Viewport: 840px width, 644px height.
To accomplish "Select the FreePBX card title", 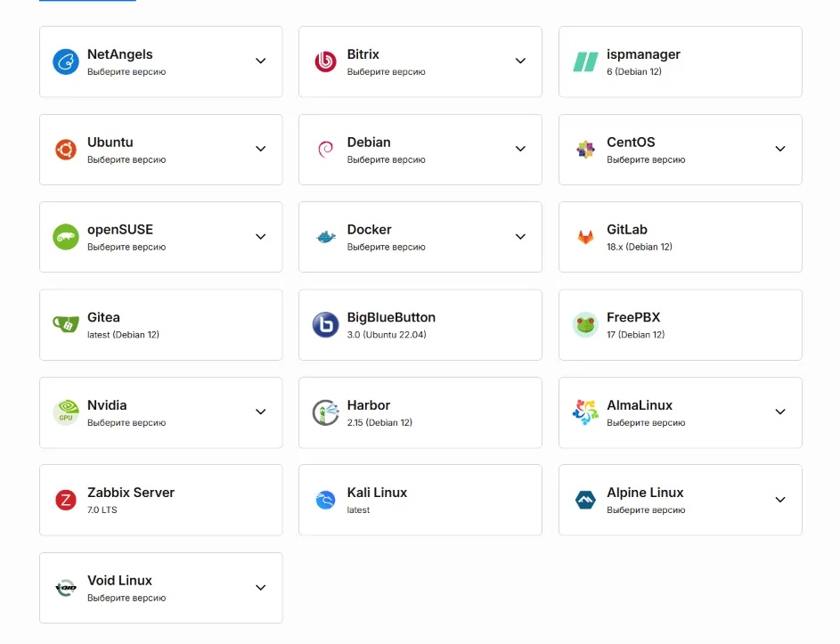I will (x=633, y=317).
